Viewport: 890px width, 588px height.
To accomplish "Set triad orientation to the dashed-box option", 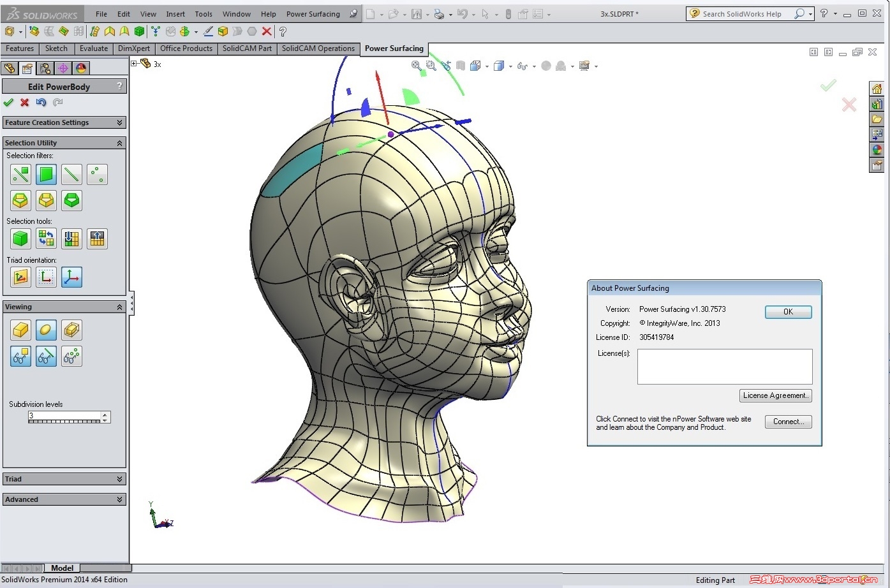I will tap(46, 277).
